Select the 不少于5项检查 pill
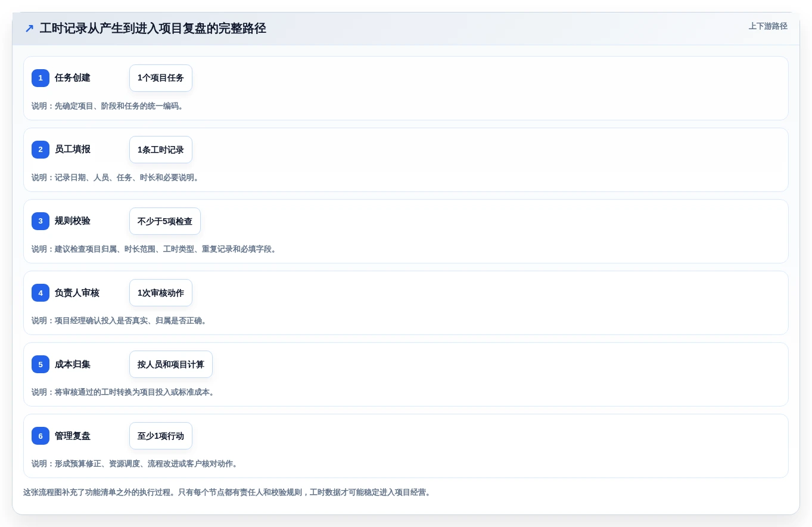Screen dimensions: 812x527 [x=165, y=221]
